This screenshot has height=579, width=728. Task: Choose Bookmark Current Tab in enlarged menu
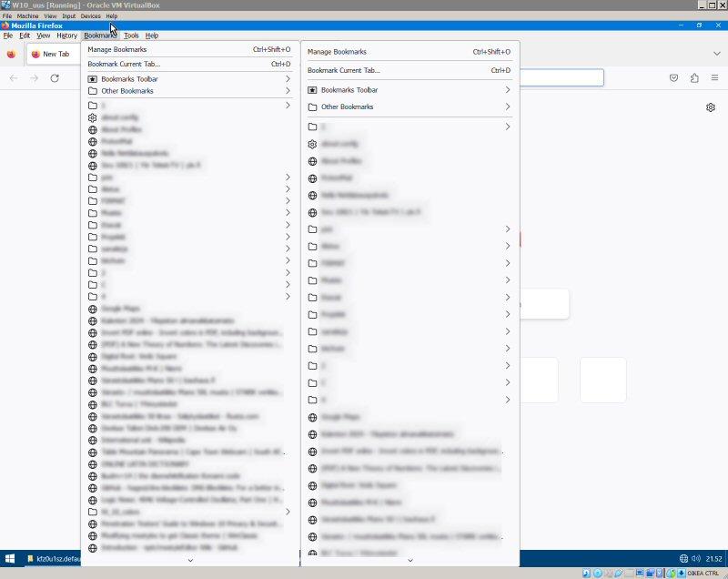409,71
